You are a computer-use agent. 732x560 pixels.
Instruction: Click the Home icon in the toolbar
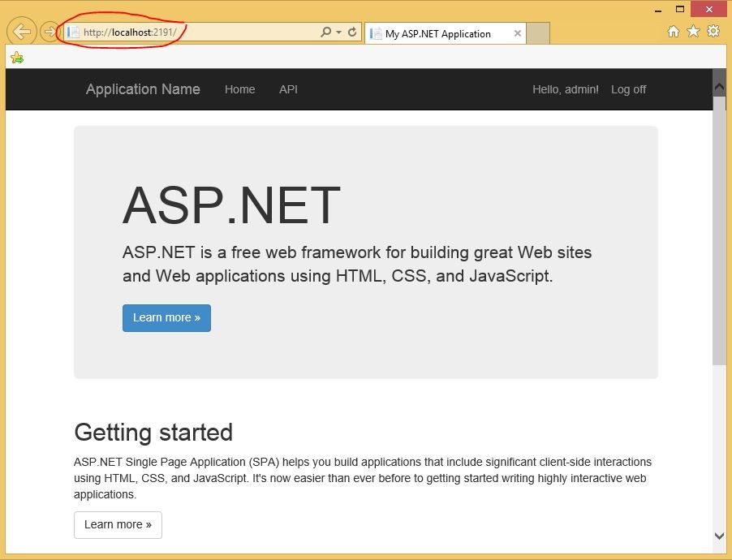pos(672,30)
